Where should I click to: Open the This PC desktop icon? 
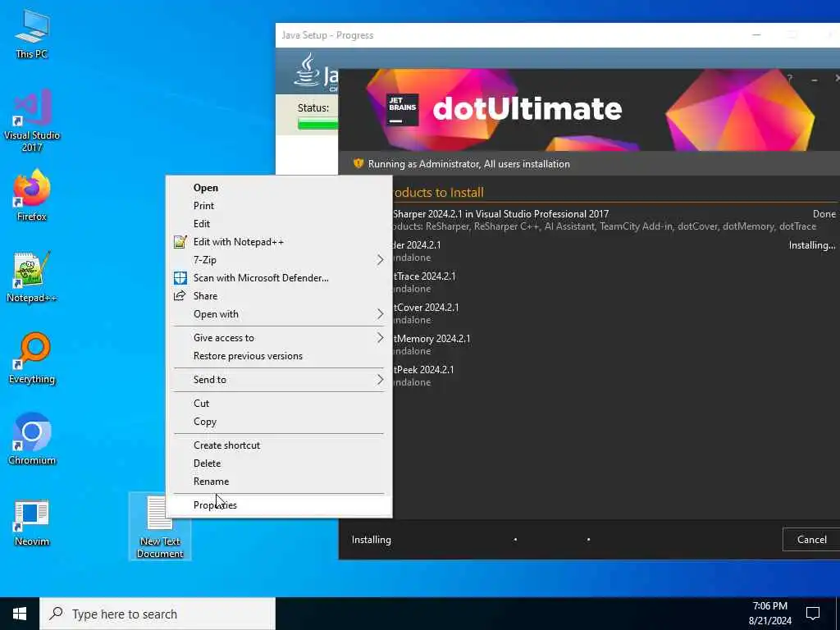click(x=32, y=34)
